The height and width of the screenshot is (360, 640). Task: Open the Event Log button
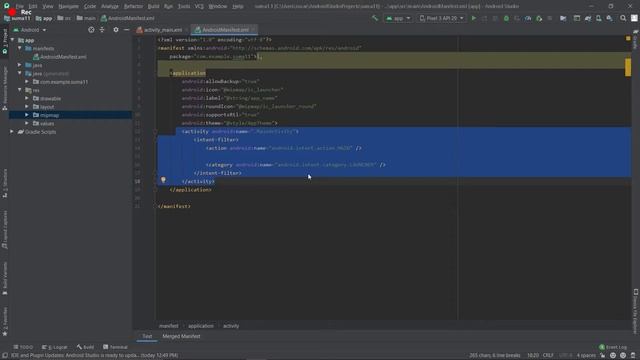coord(613,347)
